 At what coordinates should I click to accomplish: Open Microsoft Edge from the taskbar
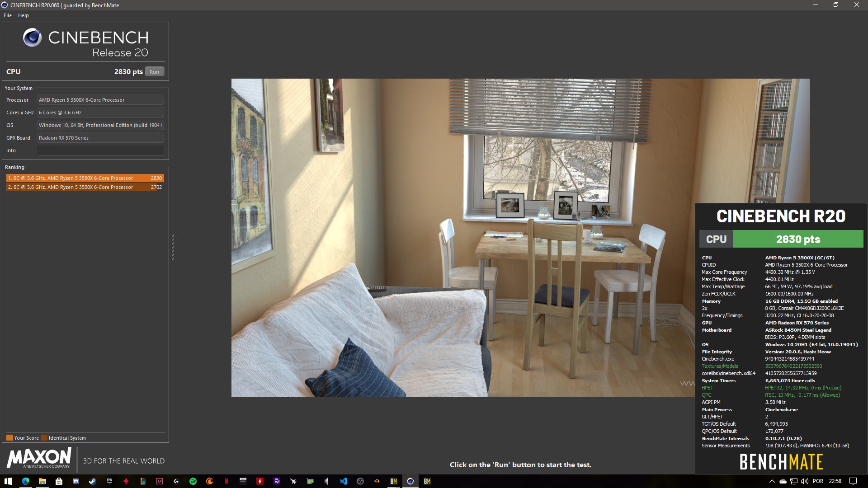25,481
